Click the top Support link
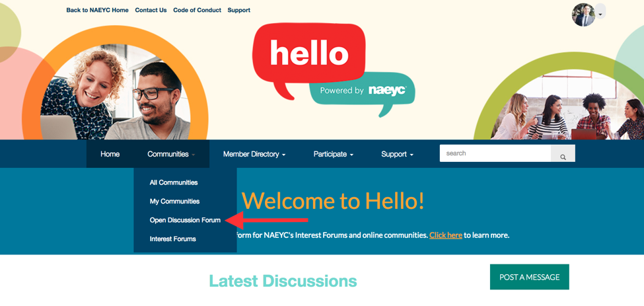This screenshot has height=306, width=644. tap(239, 11)
